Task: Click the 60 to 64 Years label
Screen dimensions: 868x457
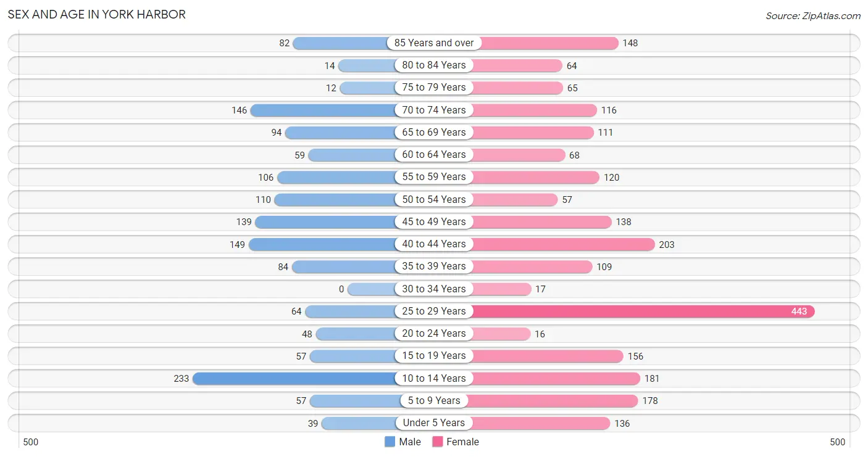Action: click(434, 155)
